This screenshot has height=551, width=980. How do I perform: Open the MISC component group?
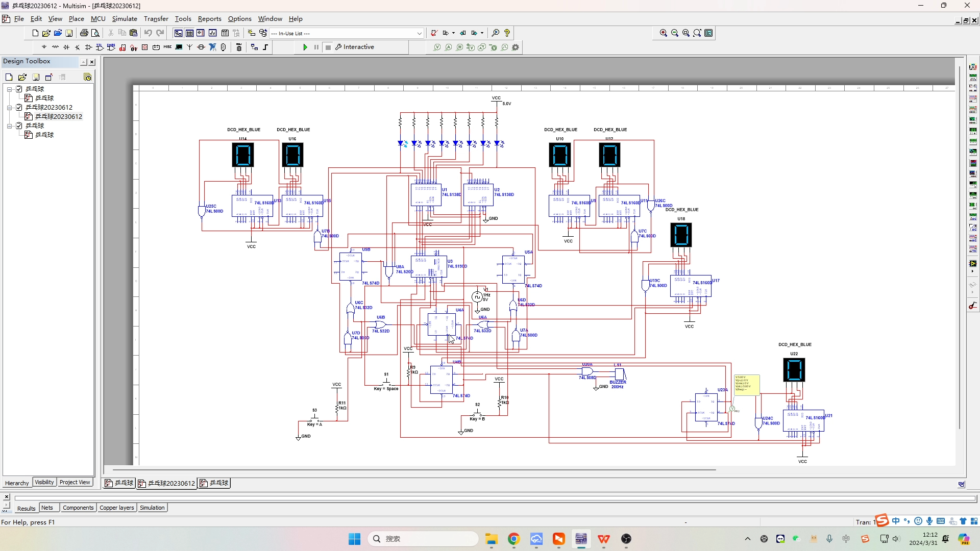click(167, 47)
